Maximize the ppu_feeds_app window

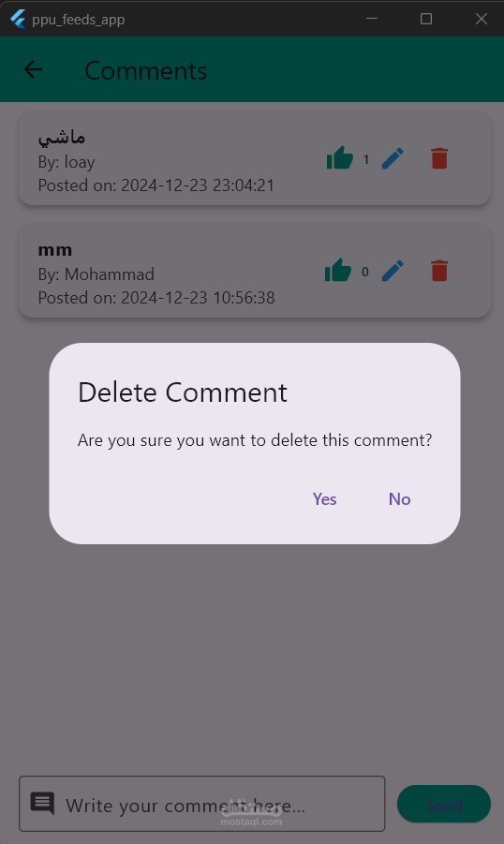tap(426, 19)
